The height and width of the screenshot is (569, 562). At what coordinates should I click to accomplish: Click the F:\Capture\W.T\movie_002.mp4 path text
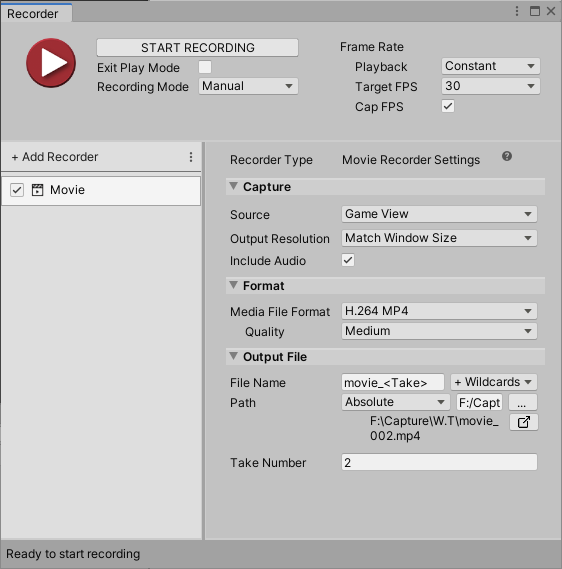[x=434, y=428]
